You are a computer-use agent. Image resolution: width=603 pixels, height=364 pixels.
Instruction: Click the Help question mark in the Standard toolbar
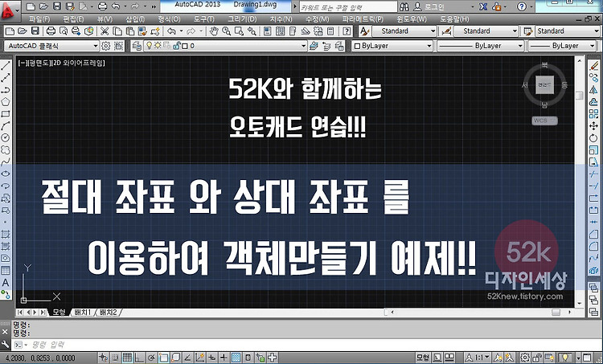point(347,31)
